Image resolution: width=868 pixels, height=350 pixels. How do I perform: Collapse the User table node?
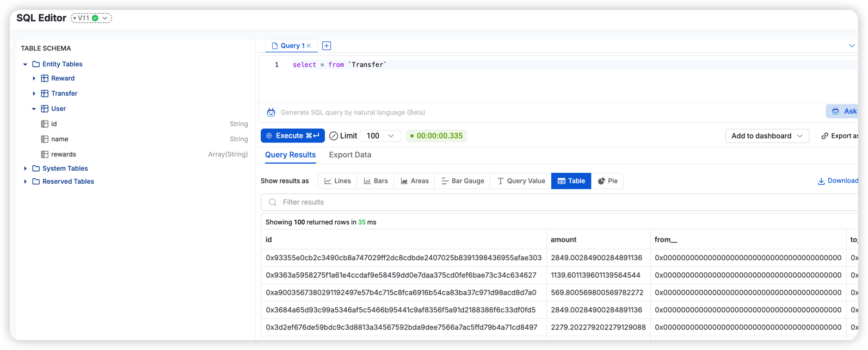click(34, 109)
